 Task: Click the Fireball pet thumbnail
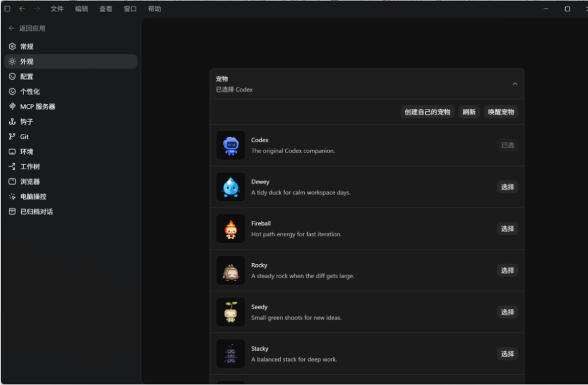click(231, 229)
